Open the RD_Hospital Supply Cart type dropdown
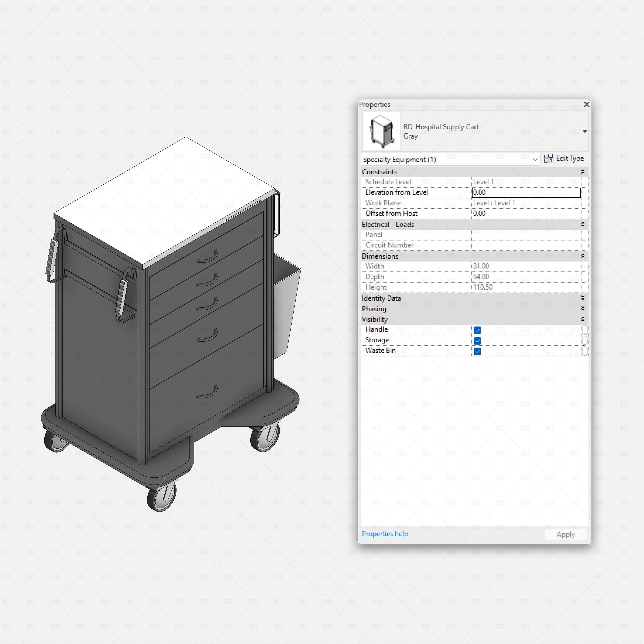644x644 pixels. 585,131
